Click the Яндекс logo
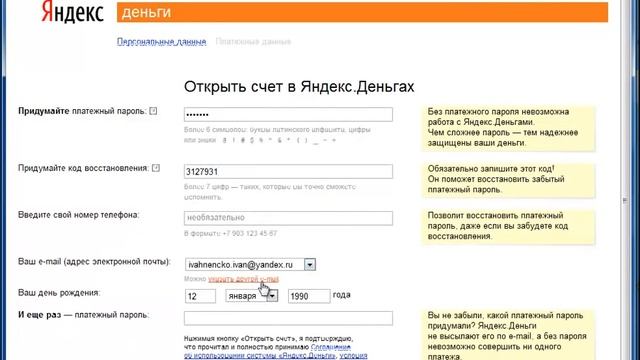 (72, 12)
